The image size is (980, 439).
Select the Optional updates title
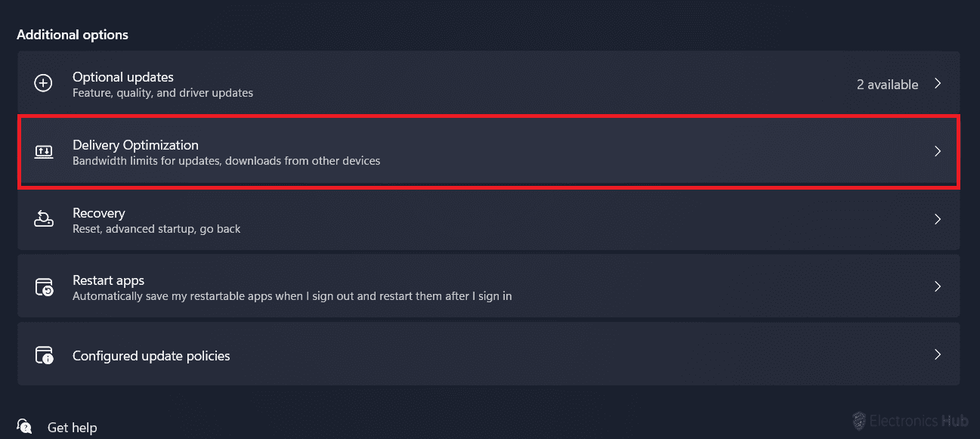coord(123,77)
